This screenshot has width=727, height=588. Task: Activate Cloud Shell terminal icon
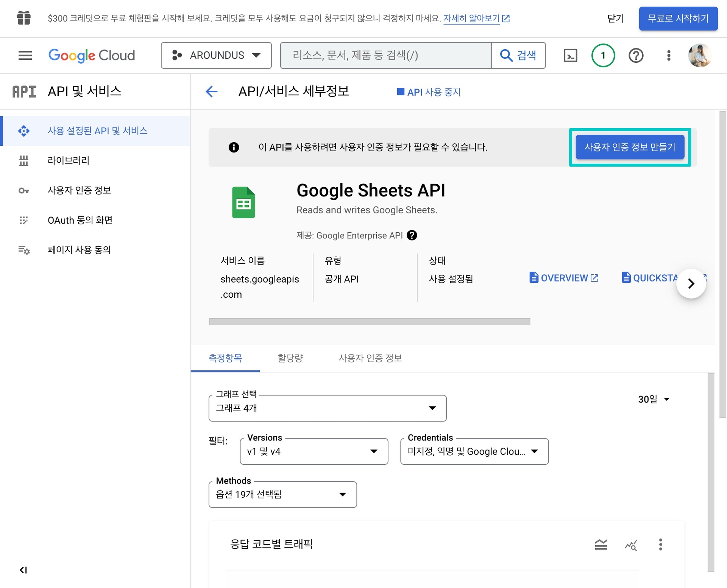[x=570, y=56]
